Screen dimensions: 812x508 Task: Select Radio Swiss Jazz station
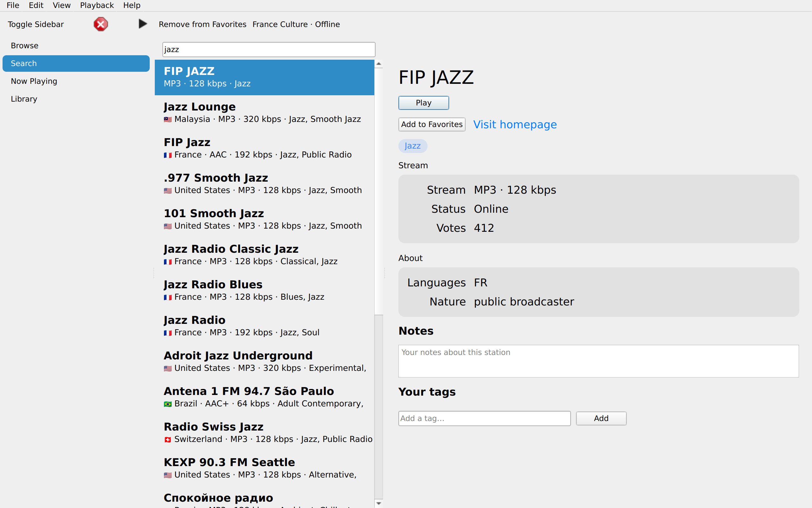(265, 433)
